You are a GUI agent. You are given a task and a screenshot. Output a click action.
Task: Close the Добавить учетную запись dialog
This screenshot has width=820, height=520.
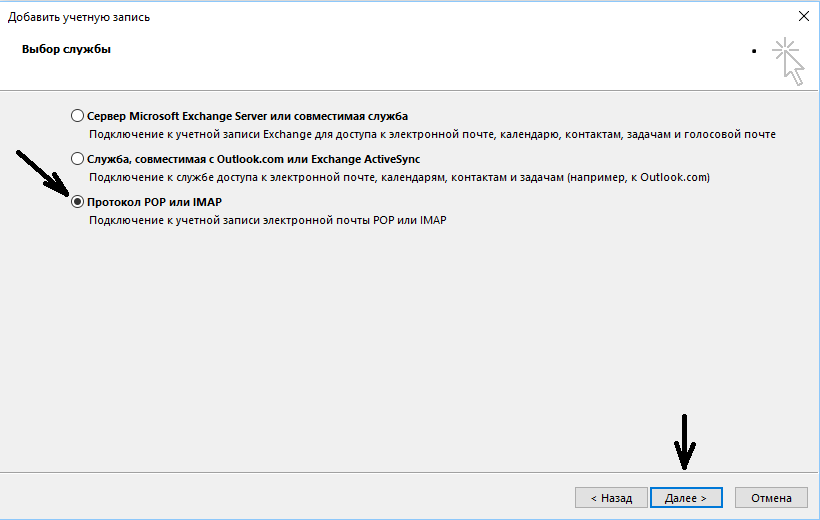coord(803,17)
